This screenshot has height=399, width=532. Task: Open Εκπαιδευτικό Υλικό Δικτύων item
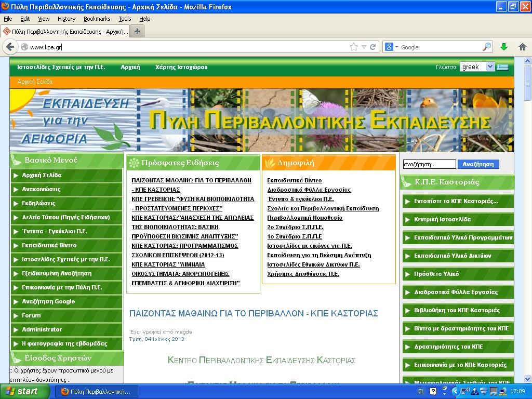click(x=458, y=256)
